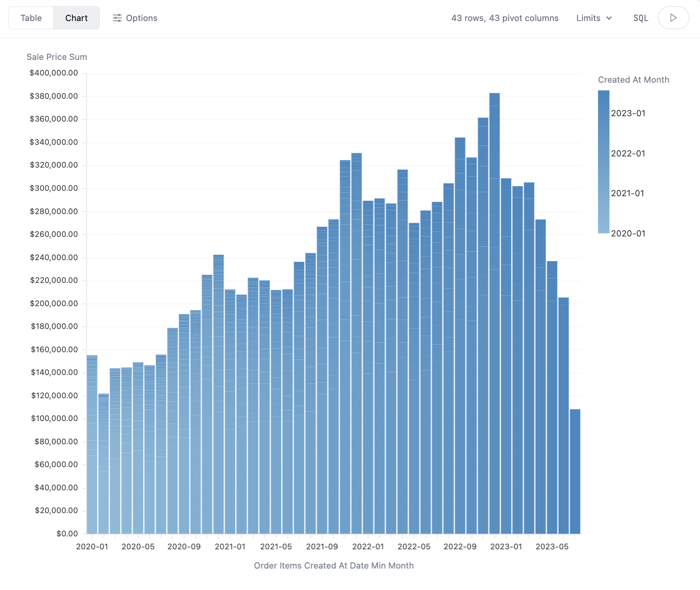Switch to the Table view tab

click(31, 18)
